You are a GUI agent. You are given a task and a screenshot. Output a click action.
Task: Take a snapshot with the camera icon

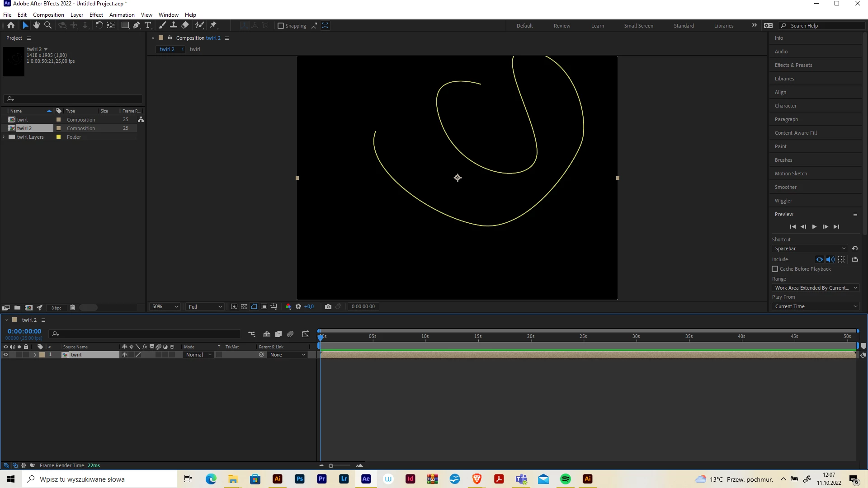tap(328, 307)
